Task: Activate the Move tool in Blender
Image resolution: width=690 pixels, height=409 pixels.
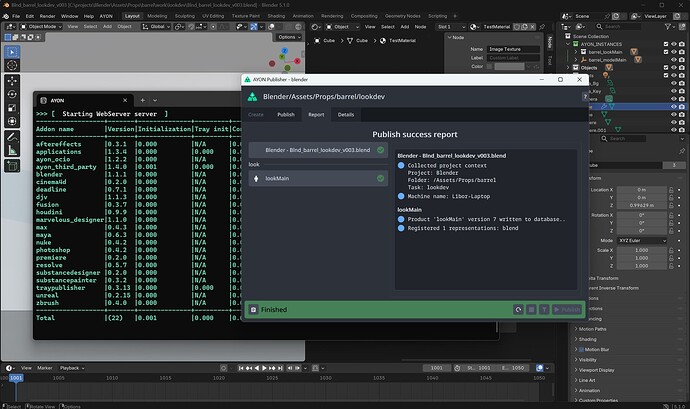Action: tap(12, 81)
